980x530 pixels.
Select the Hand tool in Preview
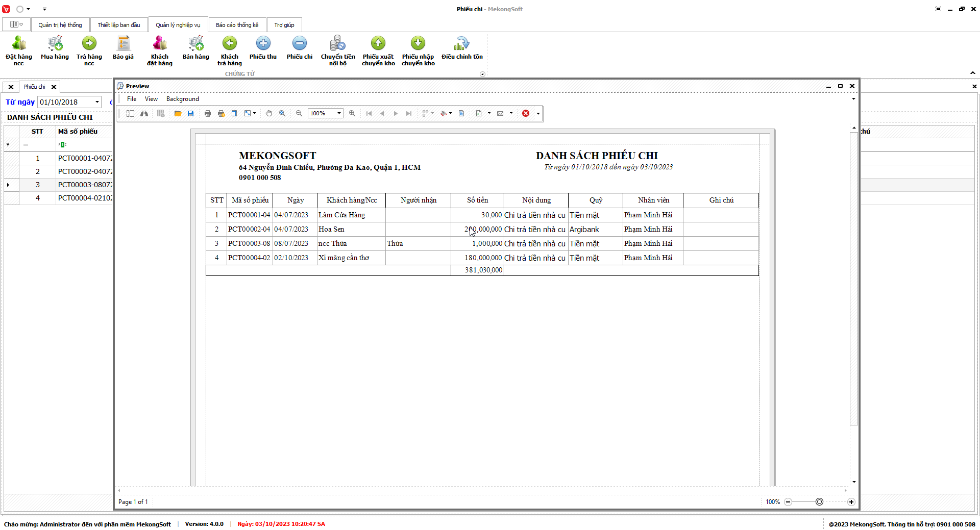[269, 114]
